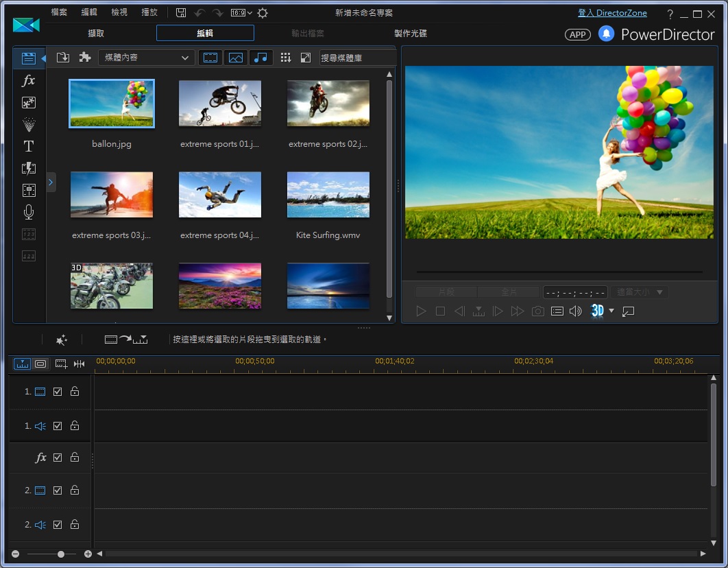Open the 媒體內容 dropdown
This screenshot has height=568, width=728.
click(x=146, y=58)
